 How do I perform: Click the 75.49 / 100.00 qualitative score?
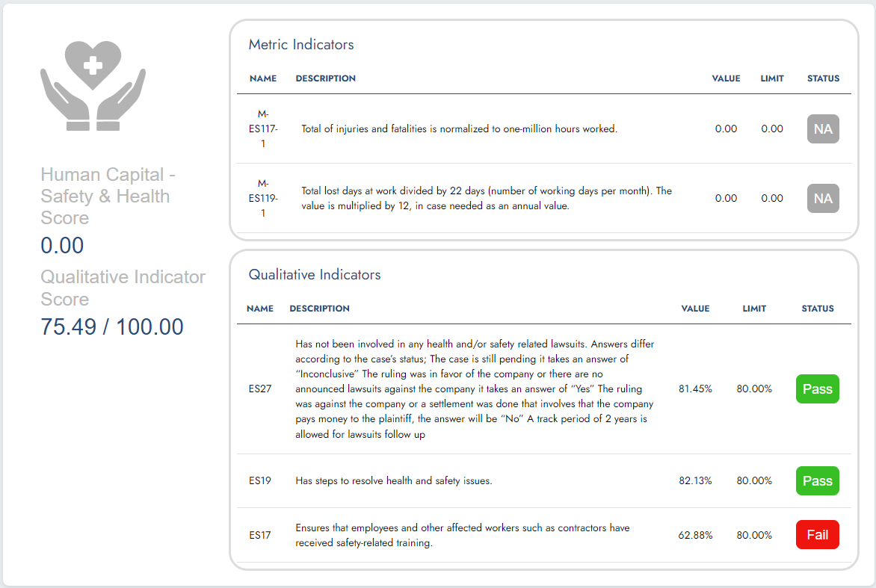112,327
